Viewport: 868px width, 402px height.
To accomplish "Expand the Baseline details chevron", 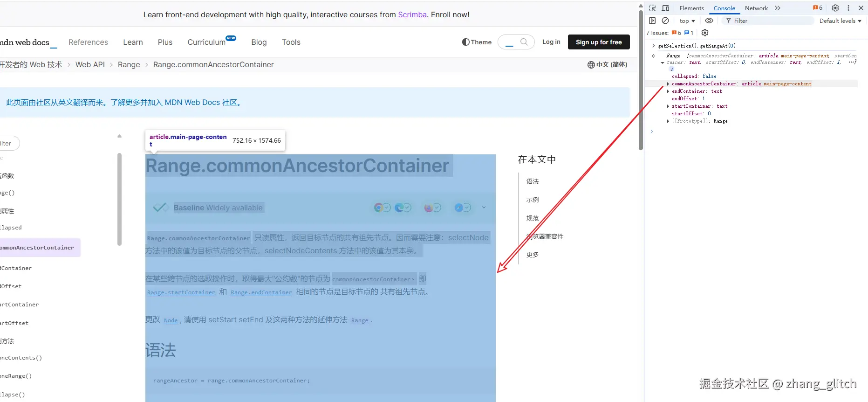I will point(484,208).
